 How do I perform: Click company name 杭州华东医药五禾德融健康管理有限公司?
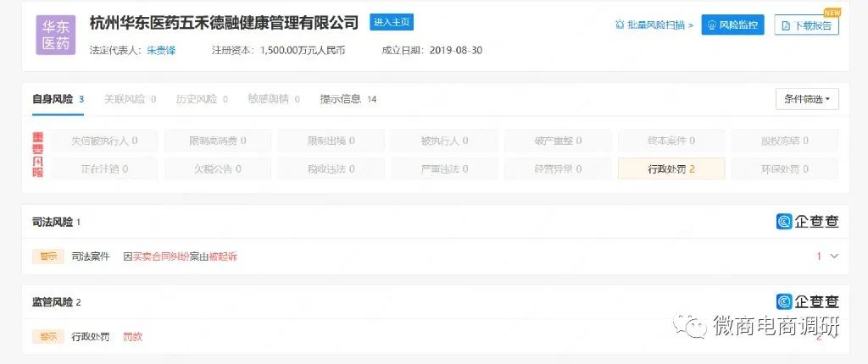coord(224,23)
